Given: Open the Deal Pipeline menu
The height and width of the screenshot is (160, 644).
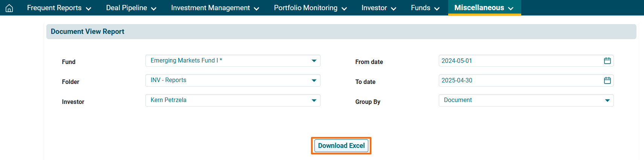Looking at the screenshot, I should (131, 8).
